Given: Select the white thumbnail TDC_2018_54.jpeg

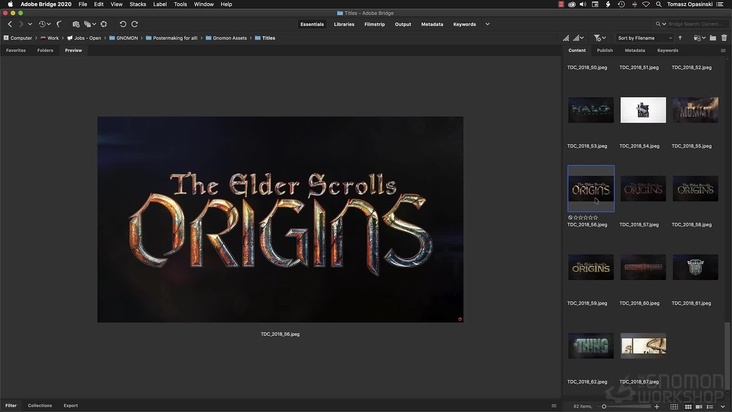Looking at the screenshot, I should coord(643,110).
